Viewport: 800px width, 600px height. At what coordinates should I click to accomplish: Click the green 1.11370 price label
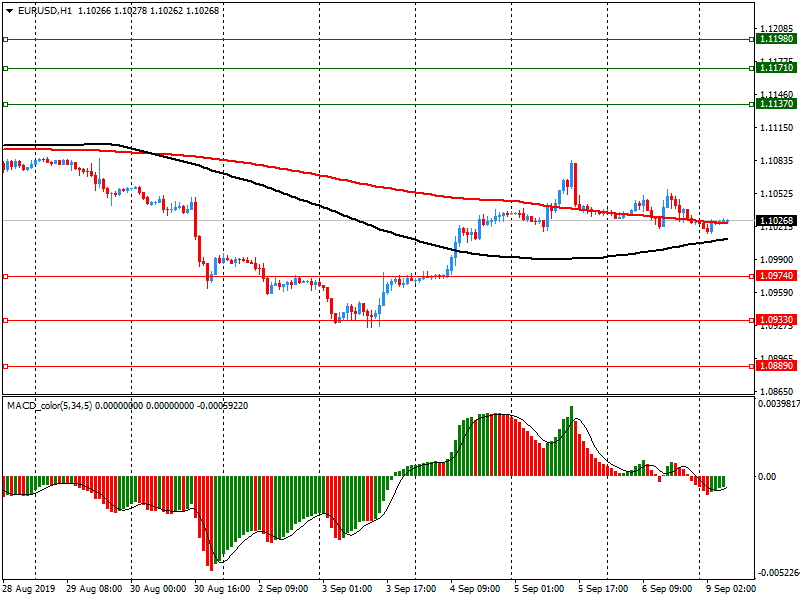tap(776, 104)
